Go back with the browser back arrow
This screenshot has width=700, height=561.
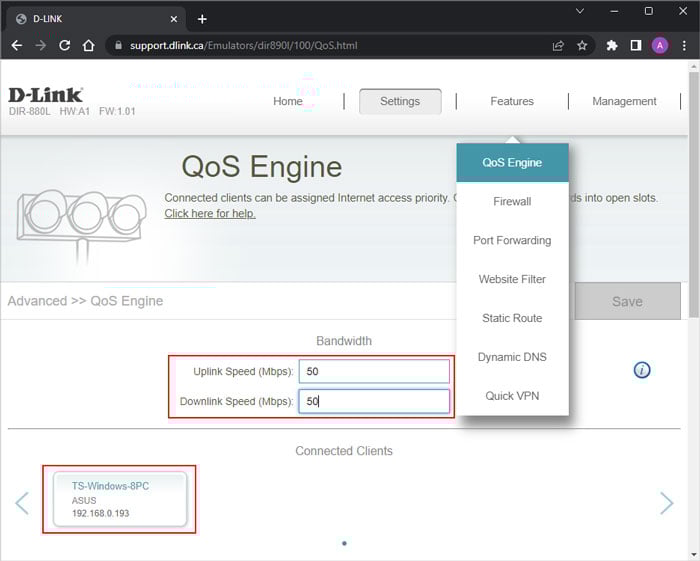pos(17,45)
